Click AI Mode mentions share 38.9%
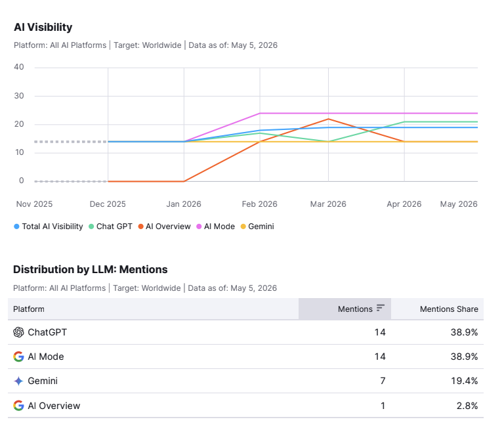The height and width of the screenshot is (432, 504). [x=464, y=356]
